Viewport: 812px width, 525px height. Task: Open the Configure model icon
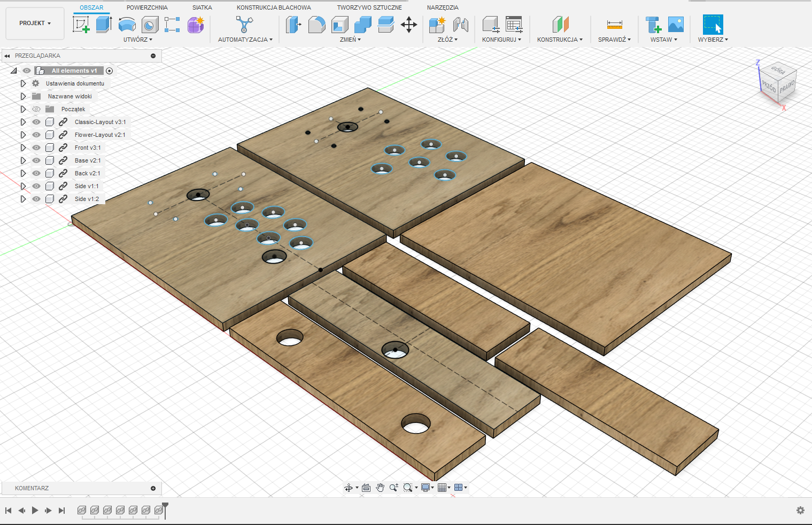point(491,24)
